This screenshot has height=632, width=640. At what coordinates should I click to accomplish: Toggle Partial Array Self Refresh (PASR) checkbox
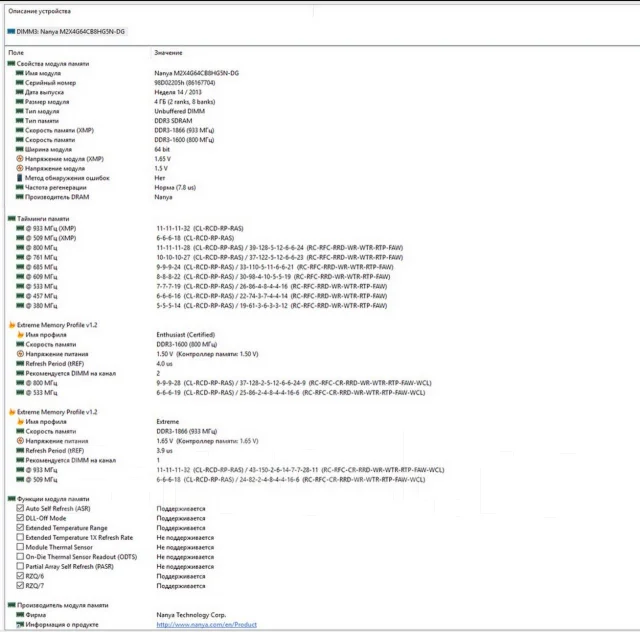[20, 566]
